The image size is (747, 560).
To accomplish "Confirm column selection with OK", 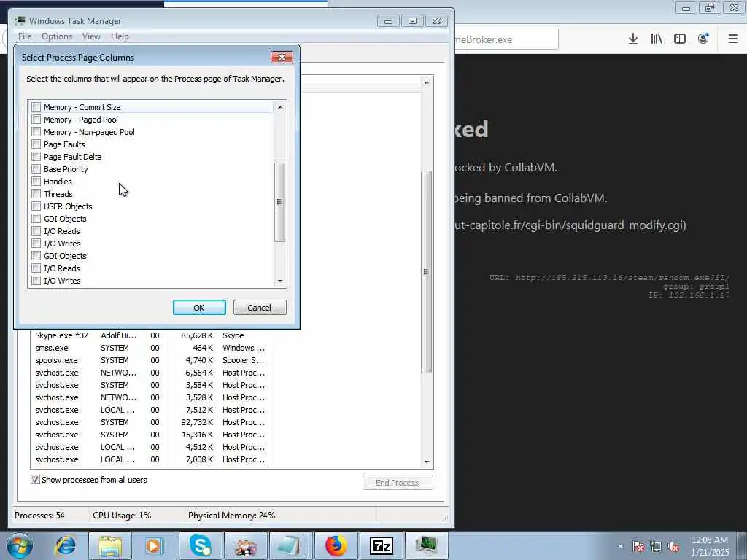I will click(199, 308).
